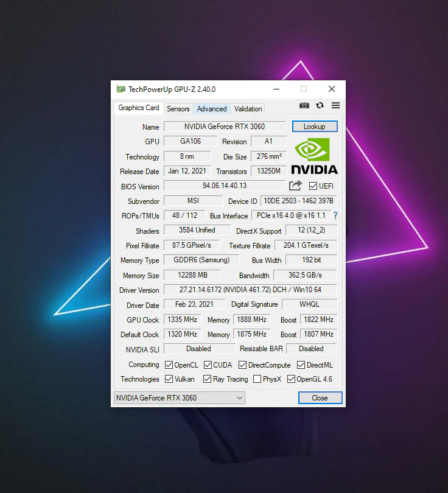Open the Validation tab

coord(248,109)
